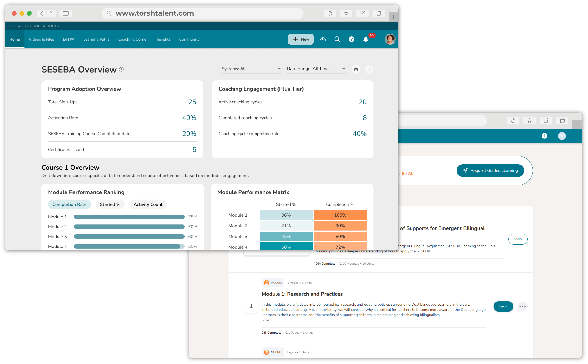
Task: Open help question mark in front navbar
Action: (x=352, y=39)
